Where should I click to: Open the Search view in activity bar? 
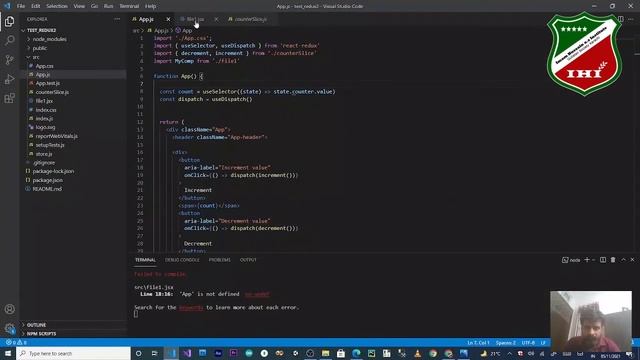tap(9, 40)
